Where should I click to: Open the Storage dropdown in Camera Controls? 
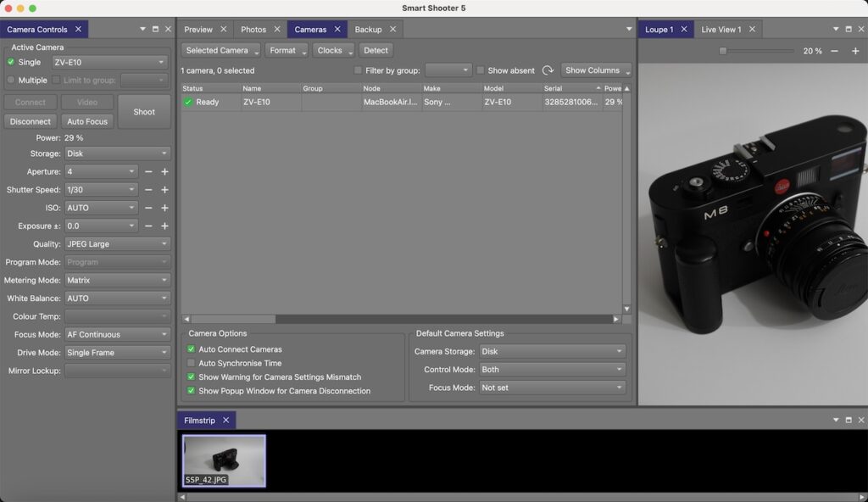(x=117, y=153)
